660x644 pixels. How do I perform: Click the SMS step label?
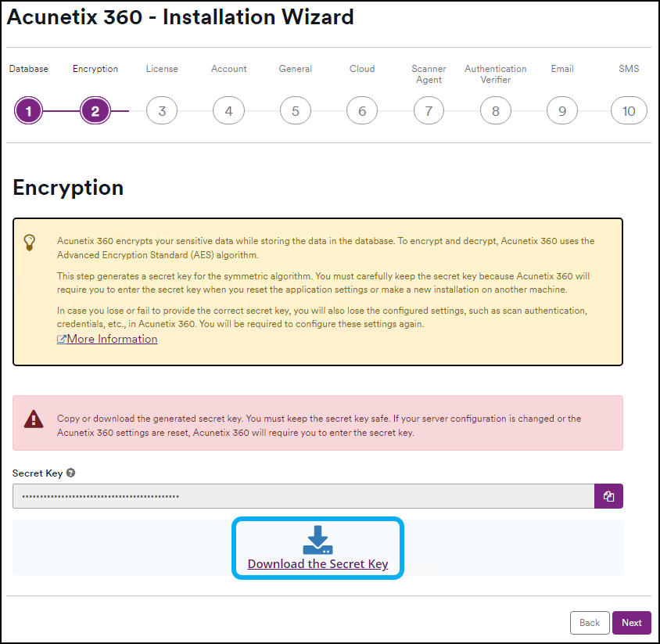click(x=629, y=69)
